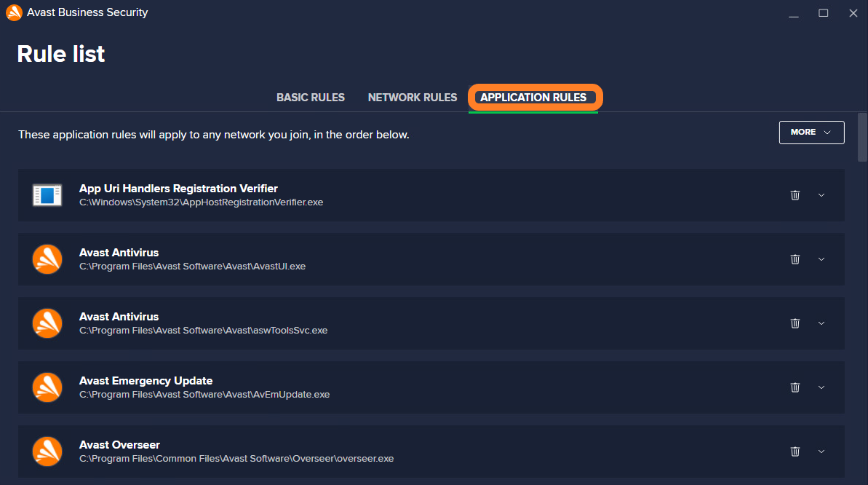Expand the App Uri Handlers Registration Verifier rule
This screenshot has height=485, width=868.
[821, 195]
